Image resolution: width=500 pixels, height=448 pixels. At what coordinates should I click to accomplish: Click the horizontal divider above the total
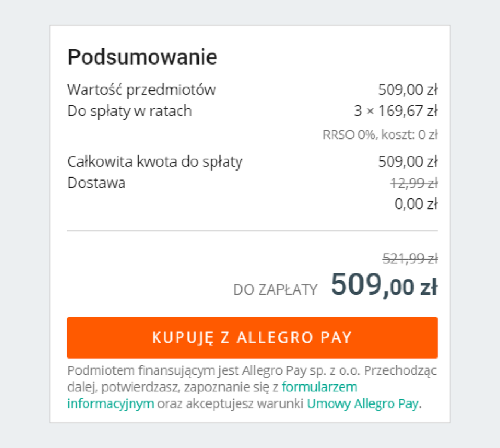252,230
